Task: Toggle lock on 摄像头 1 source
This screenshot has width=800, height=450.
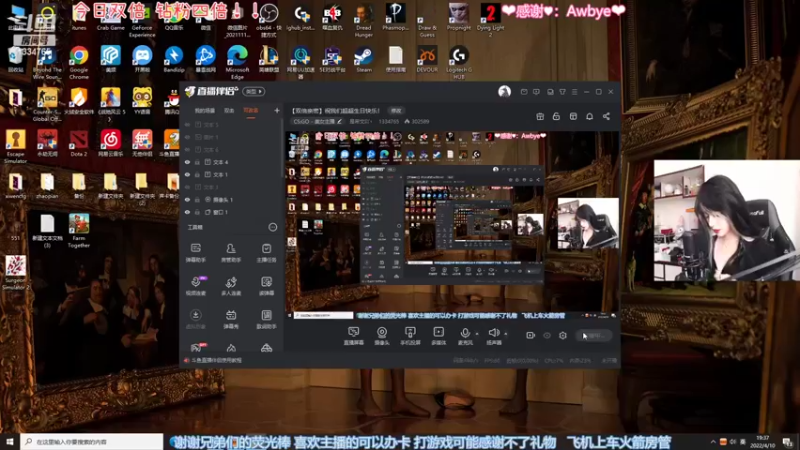Action: point(197,199)
